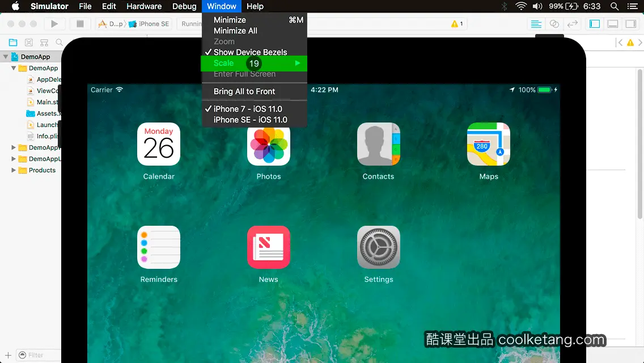Click the volume icon in the menu bar
Viewport: 644px width, 363px height.
(537, 6)
